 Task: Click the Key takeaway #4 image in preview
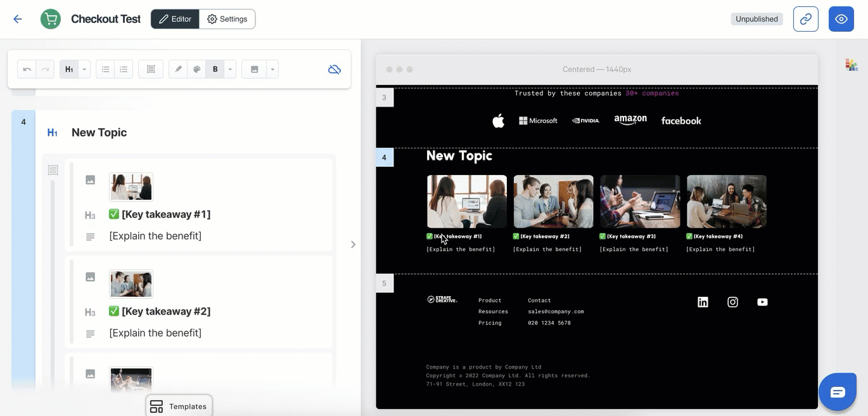(727, 202)
